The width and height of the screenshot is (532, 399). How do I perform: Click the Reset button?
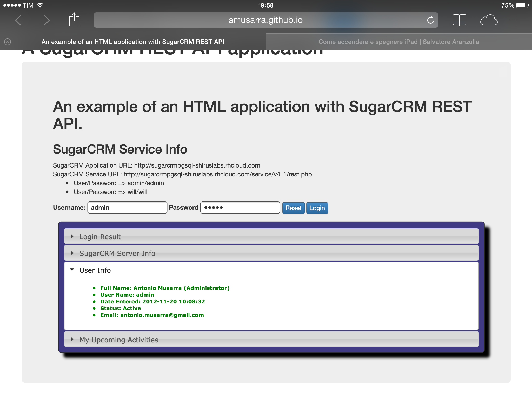[293, 208]
